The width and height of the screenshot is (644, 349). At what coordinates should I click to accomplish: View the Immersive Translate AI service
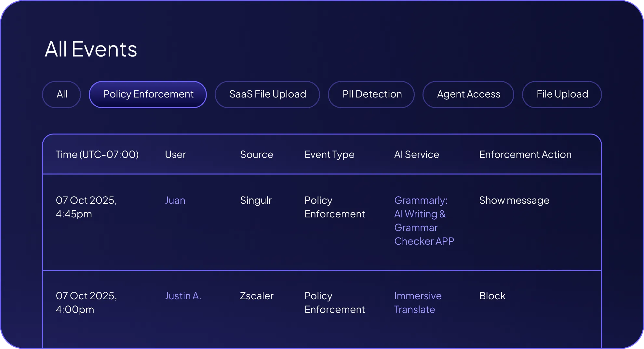click(418, 303)
